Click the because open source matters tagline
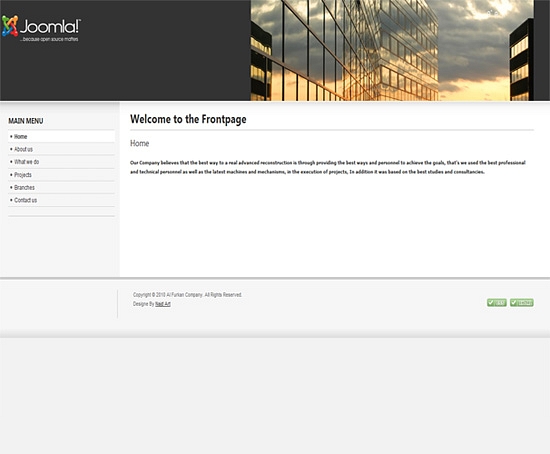The image size is (550, 454). 49,39
